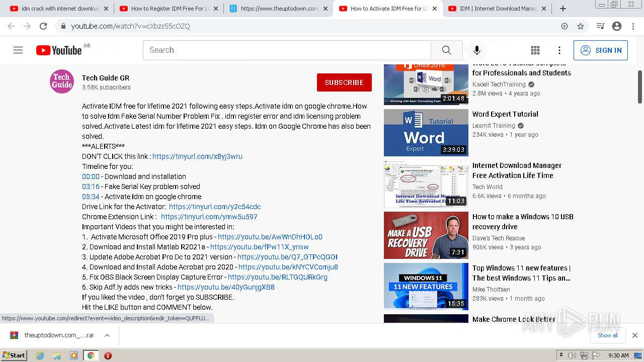Image resolution: width=644 pixels, height=362 pixels.
Task: Open Internet Download Manager Free Activation thumbnail
Action: [x=426, y=184]
